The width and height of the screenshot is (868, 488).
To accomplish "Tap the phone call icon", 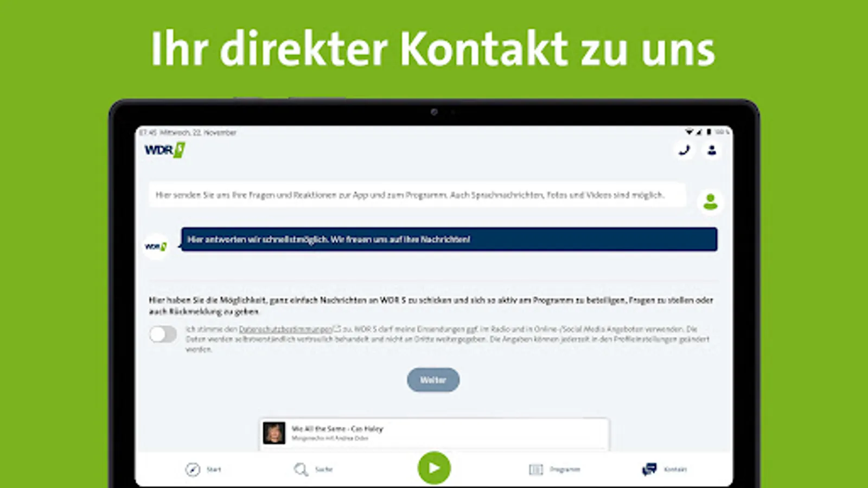I will coord(685,150).
